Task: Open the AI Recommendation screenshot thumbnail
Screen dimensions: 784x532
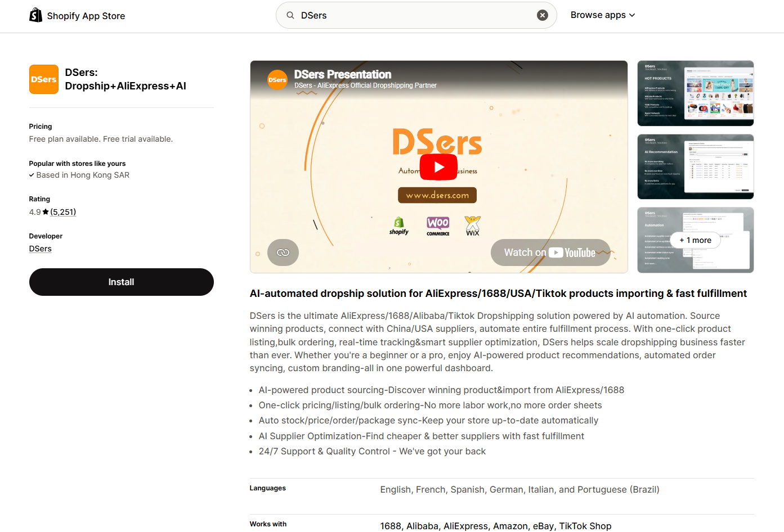Action: tap(696, 166)
